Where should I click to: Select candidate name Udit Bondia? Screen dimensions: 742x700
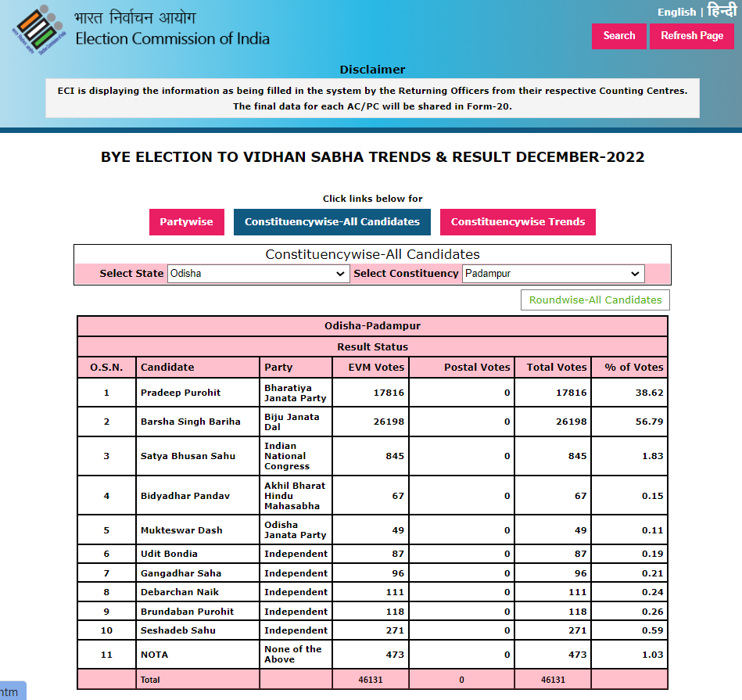click(x=168, y=554)
